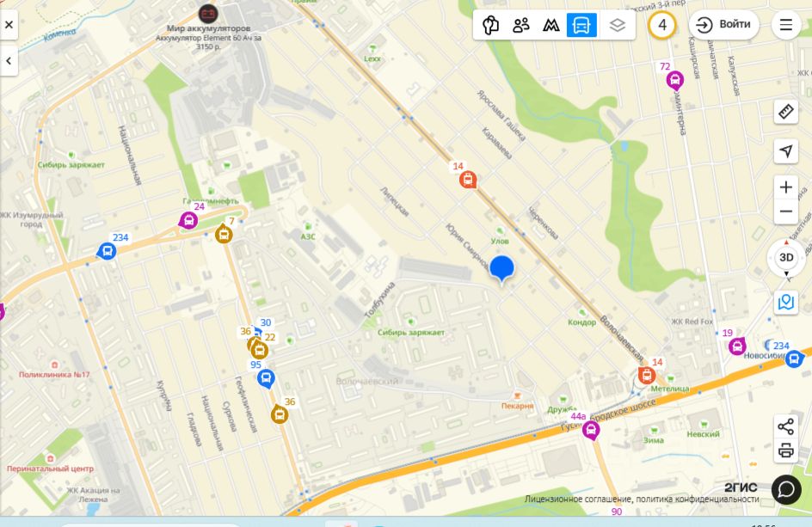Click ЖК Изумрудный город label
The width and height of the screenshot is (812, 527).
pyautogui.click(x=31, y=219)
